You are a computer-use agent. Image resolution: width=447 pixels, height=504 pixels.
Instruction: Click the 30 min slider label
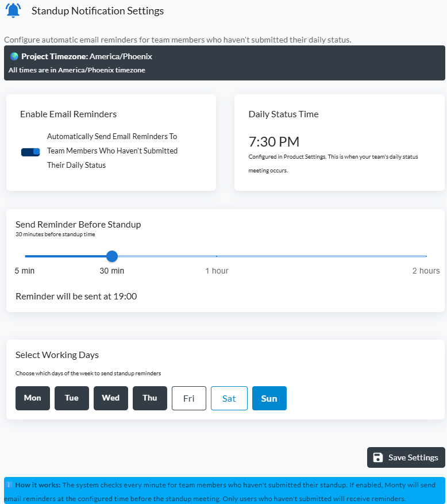(x=112, y=271)
